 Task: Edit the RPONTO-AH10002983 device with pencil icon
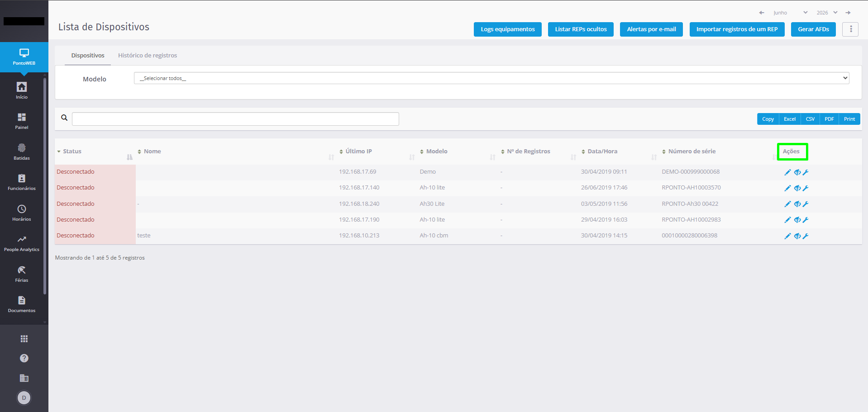tap(787, 220)
